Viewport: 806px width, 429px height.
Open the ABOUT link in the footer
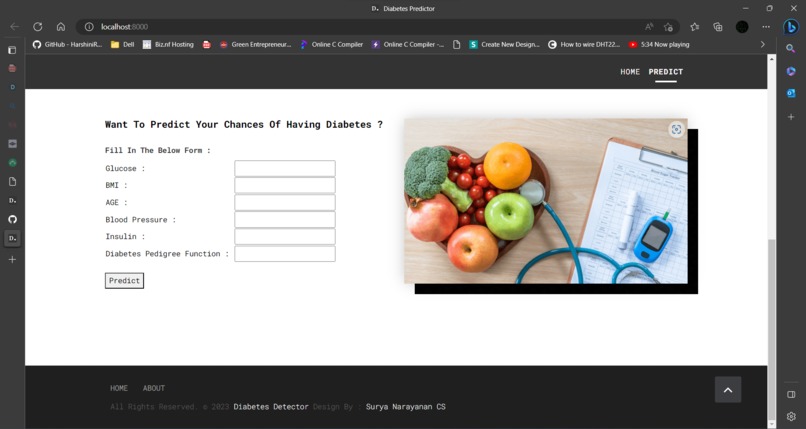pos(154,388)
